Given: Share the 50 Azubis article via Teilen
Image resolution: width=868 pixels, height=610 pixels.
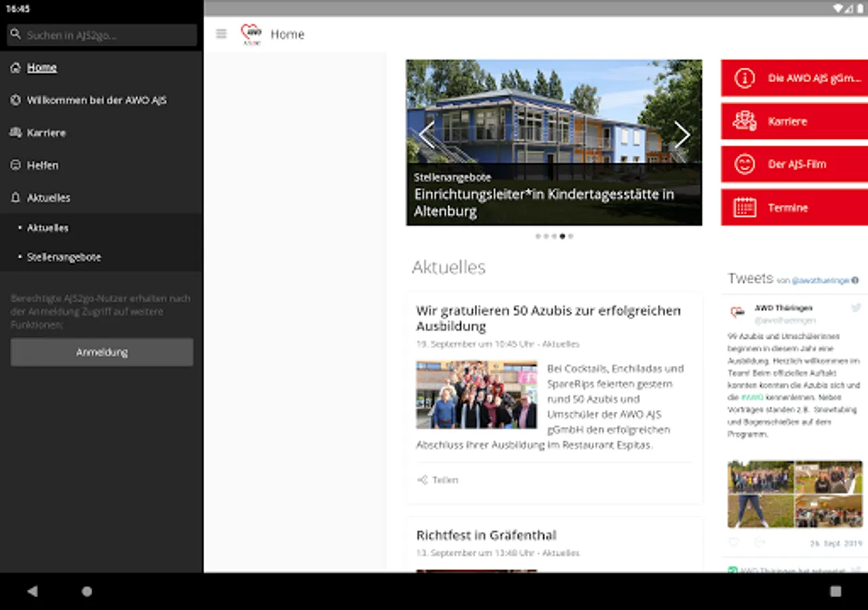Looking at the screenshot, I should pyautogui.click(x=446, y=480).
